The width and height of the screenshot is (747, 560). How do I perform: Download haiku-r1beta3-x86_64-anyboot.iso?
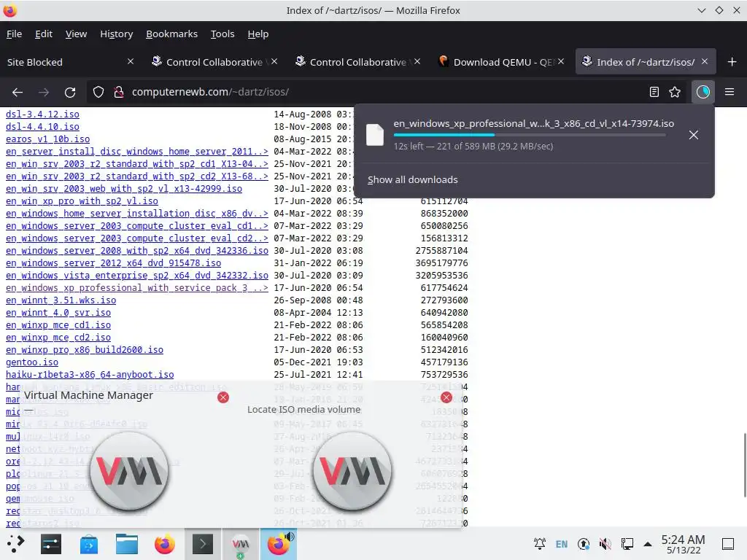click(90, 374)
